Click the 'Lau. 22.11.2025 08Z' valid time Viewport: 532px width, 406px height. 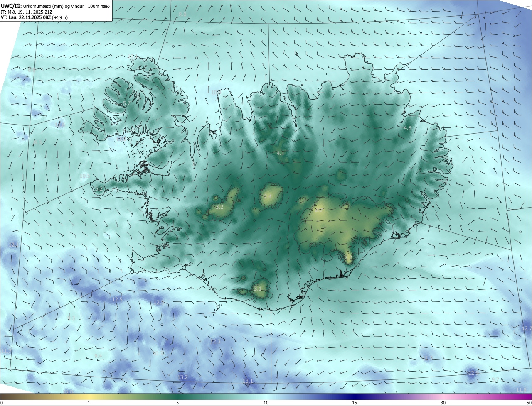coord(29,17)
